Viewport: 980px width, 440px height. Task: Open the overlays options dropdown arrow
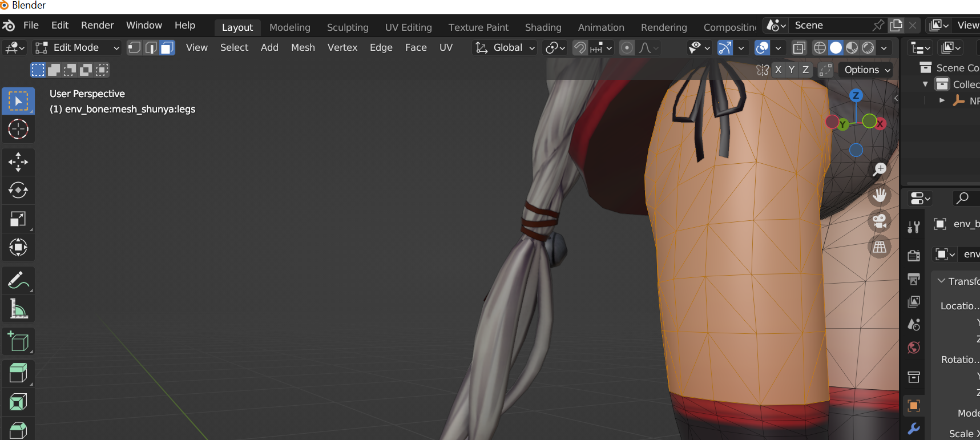778,47
